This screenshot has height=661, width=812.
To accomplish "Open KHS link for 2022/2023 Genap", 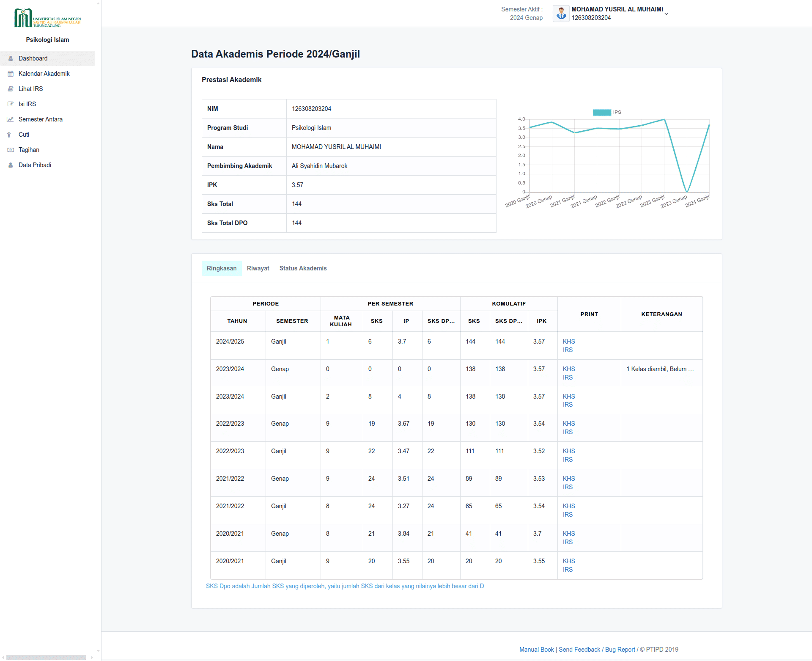I will (569, 424).
